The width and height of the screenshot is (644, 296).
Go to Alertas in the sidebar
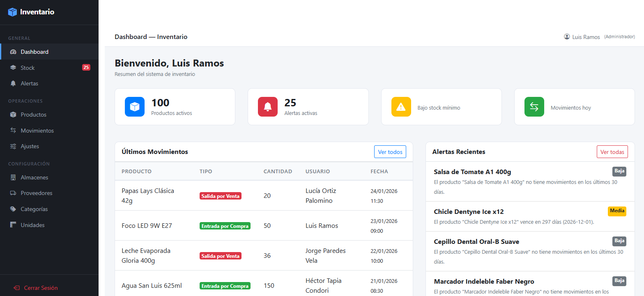click(29, 83)
